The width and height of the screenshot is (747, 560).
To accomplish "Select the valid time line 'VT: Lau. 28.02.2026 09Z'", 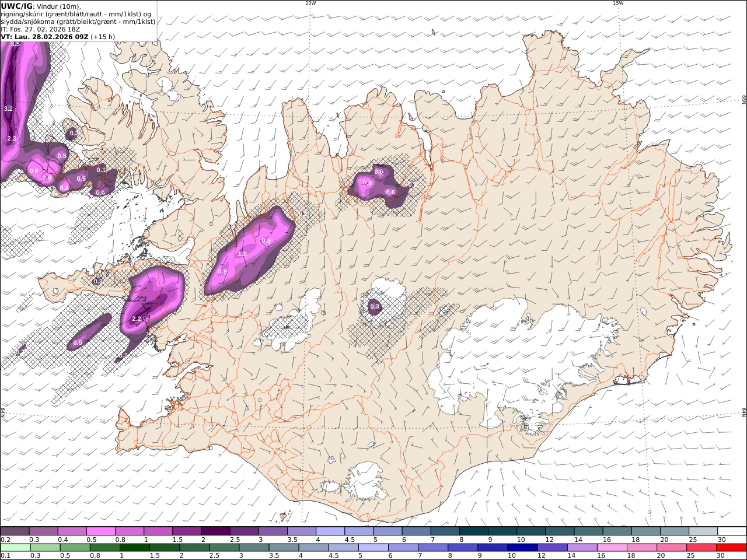I will tap(44, 37).
